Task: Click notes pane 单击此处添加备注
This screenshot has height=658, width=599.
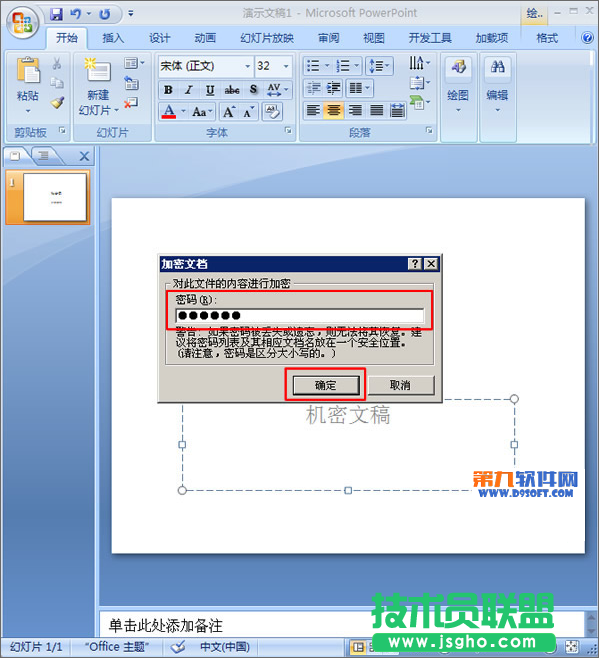Action: (166, 626)
